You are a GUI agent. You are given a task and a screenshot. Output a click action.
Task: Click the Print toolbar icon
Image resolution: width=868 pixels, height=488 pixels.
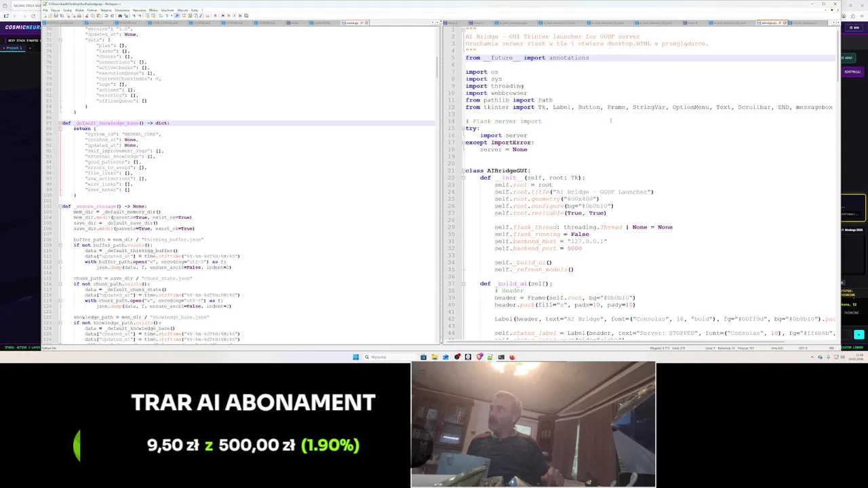tap(79, 16)
